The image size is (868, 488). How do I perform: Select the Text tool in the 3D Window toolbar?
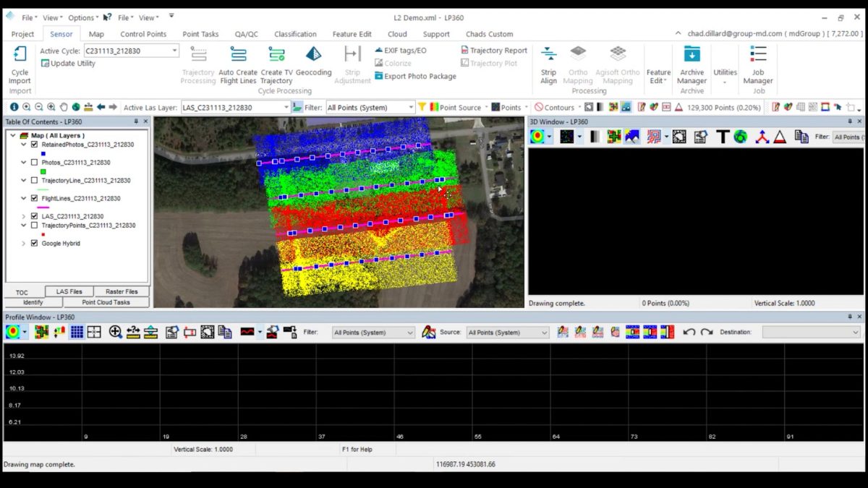click(x=723, y=136)
